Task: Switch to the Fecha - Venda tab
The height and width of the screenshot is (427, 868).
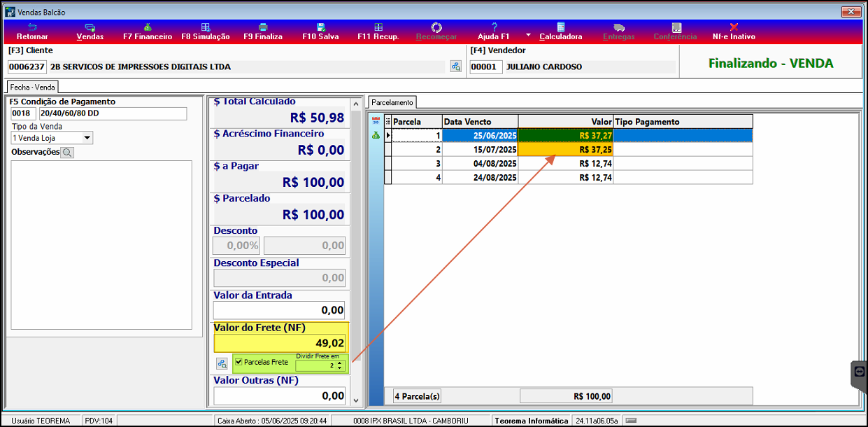Action: [x=32, y=87]
